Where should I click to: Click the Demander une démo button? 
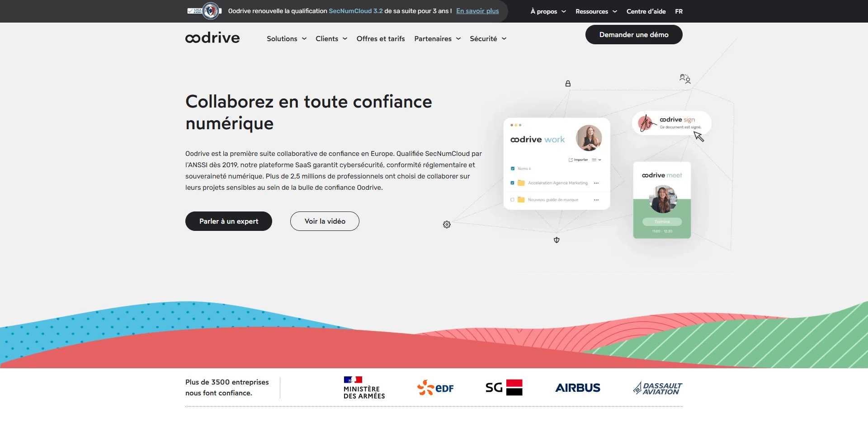[x=634, y=34]
